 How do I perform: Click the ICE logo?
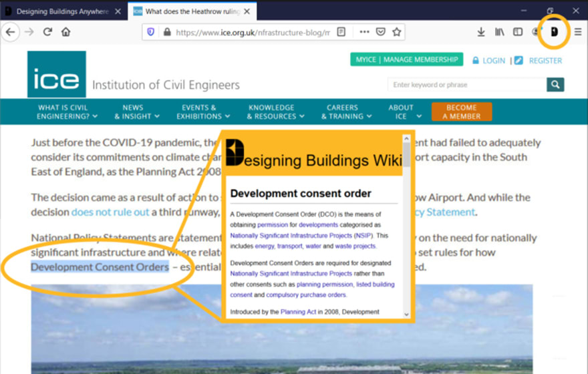(57, 74)
